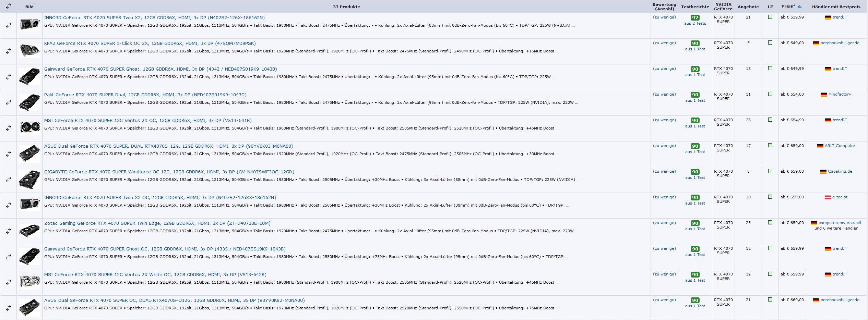The width and height of the screenshot is (868, 320).
Task: Tick LZ checkbox for INNO3D Twin X2 OC row
Action: tap(770, 197)
